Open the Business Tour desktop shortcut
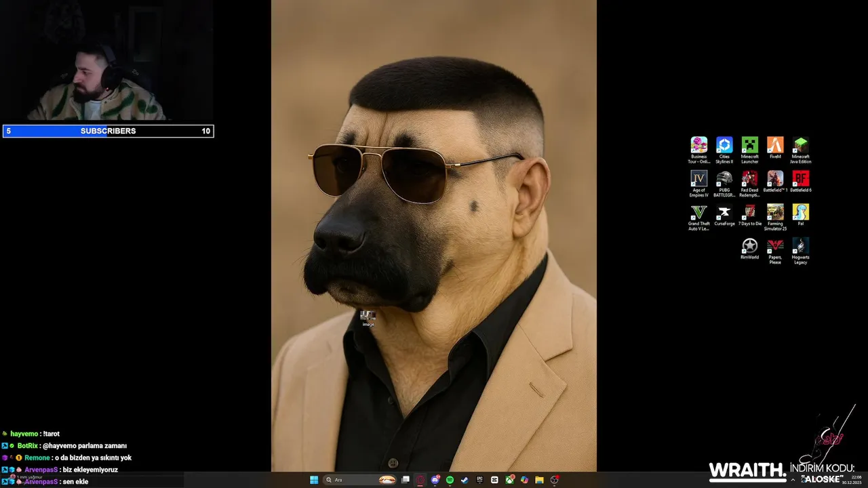 tap(698, 150)
